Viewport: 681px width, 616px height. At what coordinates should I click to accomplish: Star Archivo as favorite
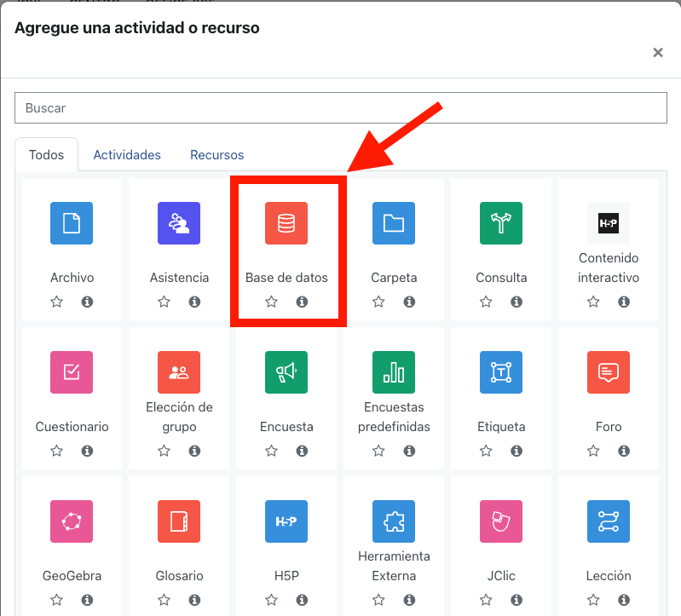56,302
